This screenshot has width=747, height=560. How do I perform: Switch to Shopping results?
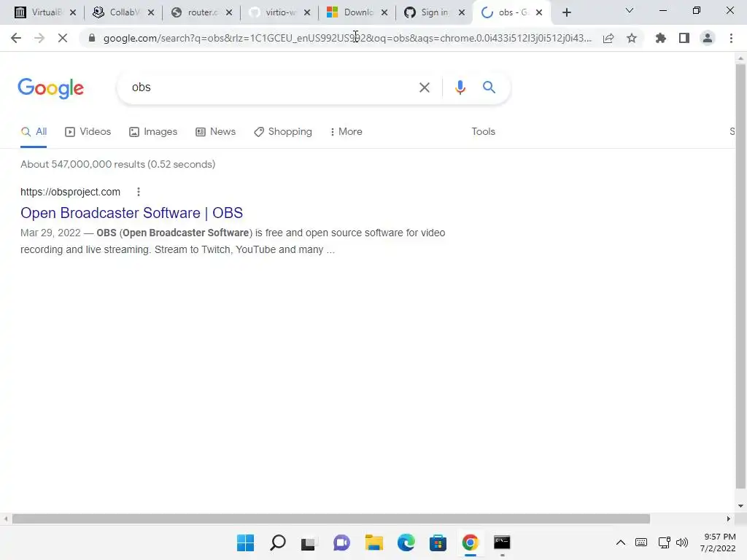coord(283,132)
